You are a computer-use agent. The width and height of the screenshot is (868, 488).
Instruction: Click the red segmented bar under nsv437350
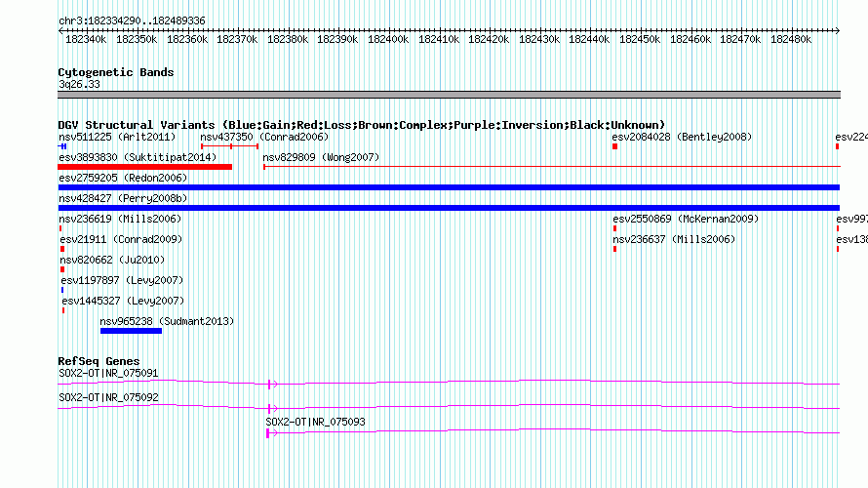click(x=230, y=146)
